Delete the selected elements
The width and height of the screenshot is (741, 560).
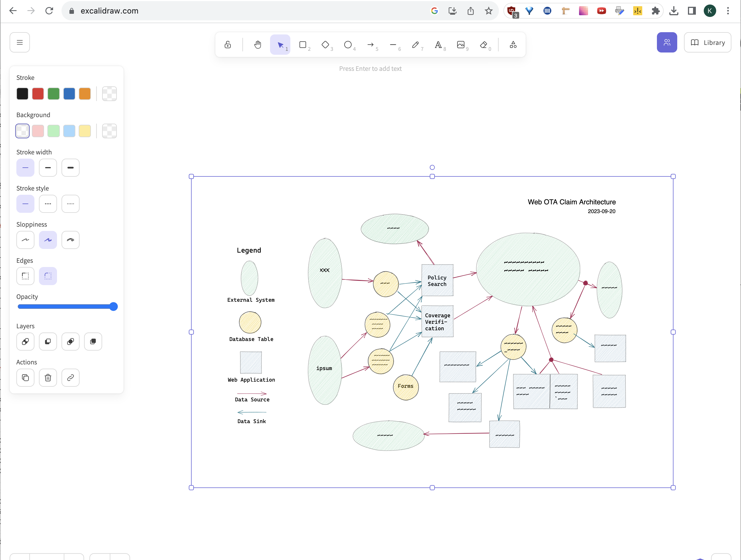coord(48,378)
